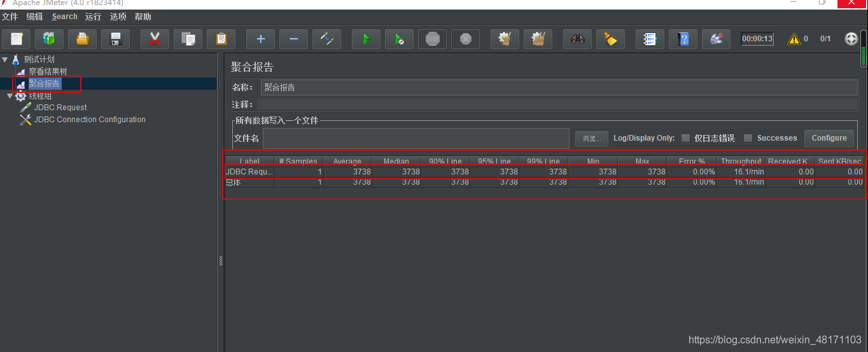Select JDBC Request in the tree

(60, 108)
